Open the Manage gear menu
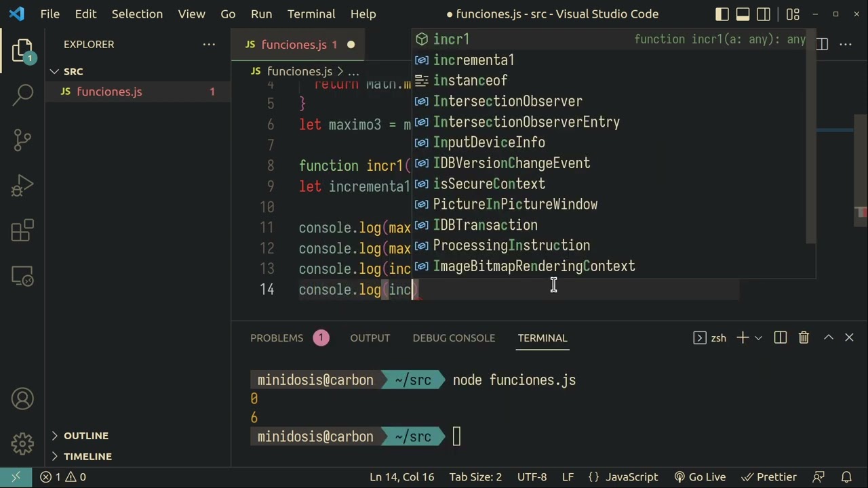Viewport: 868px width, 488px height. (22, 444)
